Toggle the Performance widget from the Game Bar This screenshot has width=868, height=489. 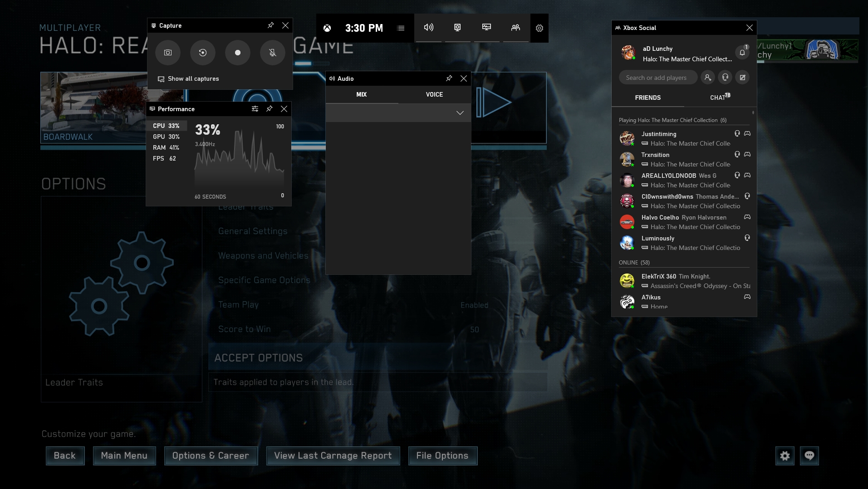pyautogui.click(x=487, y=28)
